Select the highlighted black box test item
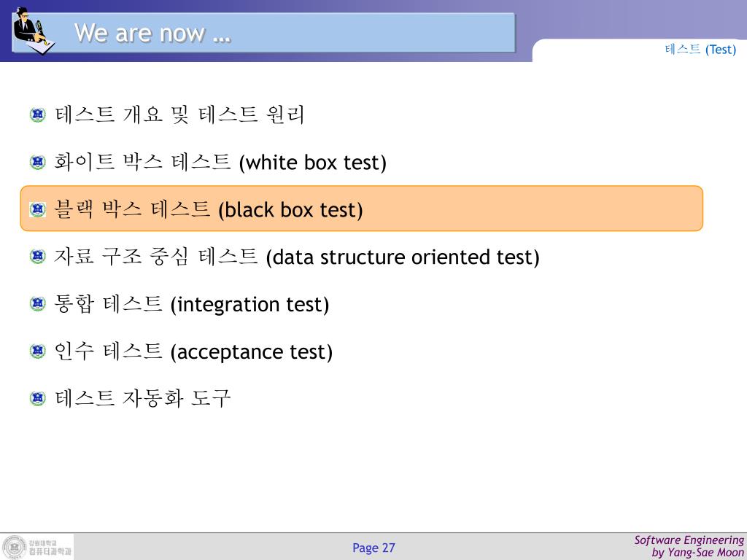The image size is (747, 560). click(x=362, y=209)
